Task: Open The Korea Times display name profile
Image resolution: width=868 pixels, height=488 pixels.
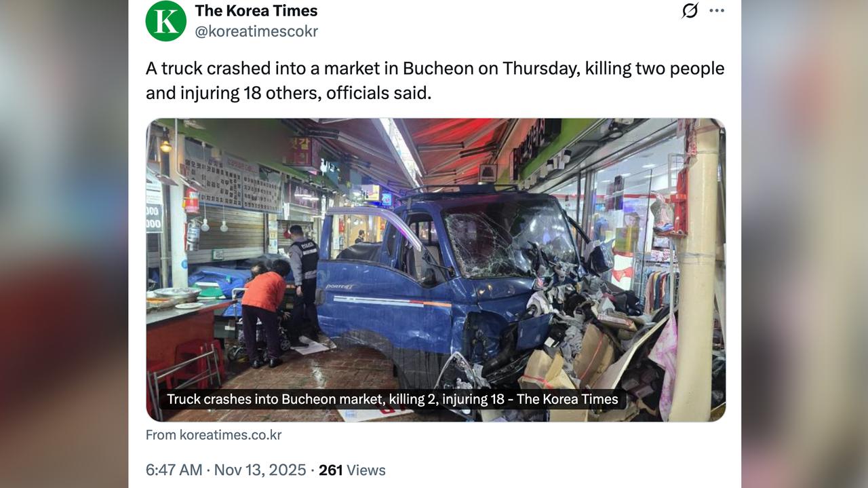Action: pos(256,11)
